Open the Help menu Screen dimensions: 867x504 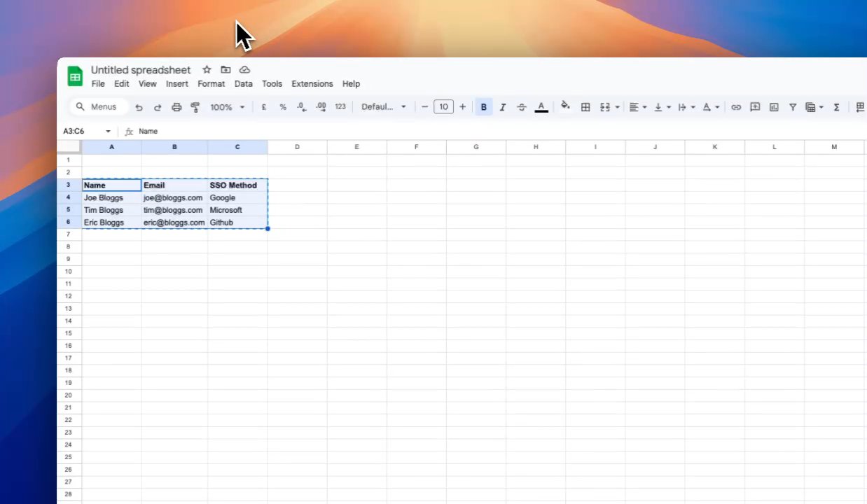[351, 84]
